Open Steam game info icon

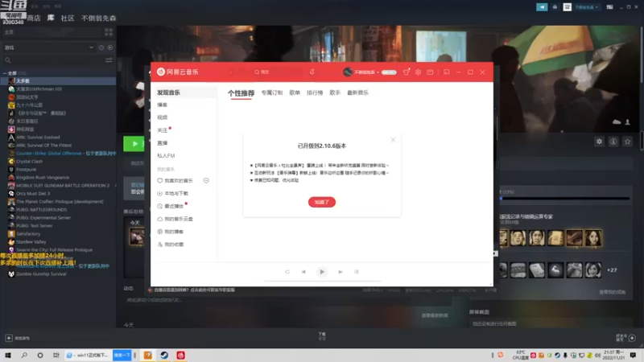tap(613, 142)
